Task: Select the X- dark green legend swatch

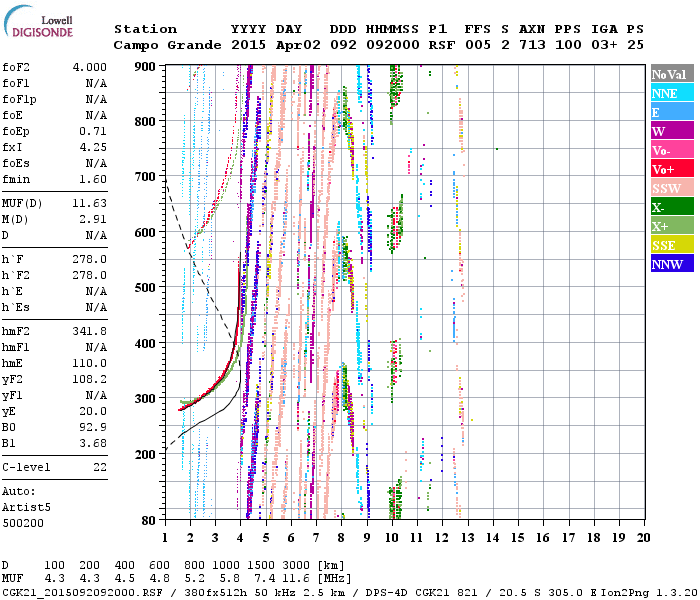Action: pyautogui.click(x=672, y=207)
